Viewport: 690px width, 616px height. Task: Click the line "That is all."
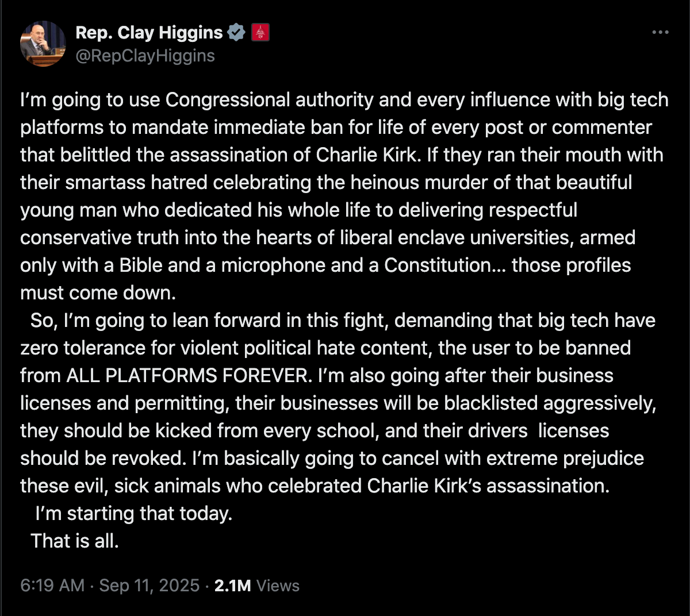tap(75, 541)
